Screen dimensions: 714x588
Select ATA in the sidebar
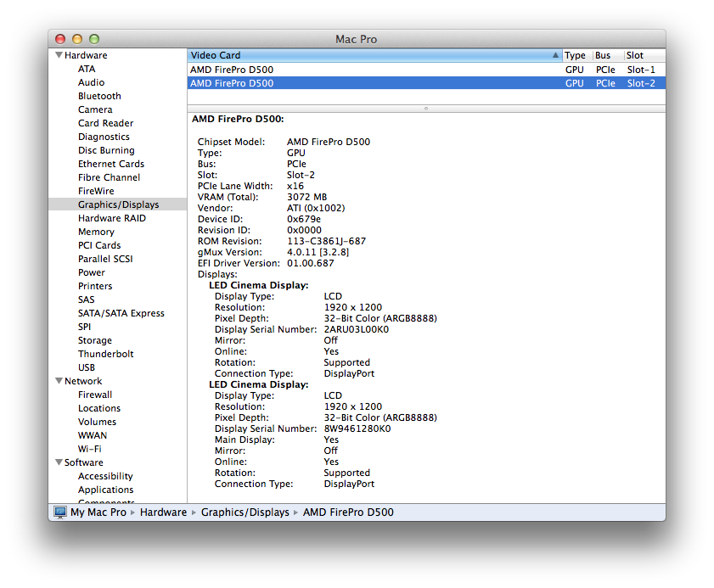(x=87, y=69)
